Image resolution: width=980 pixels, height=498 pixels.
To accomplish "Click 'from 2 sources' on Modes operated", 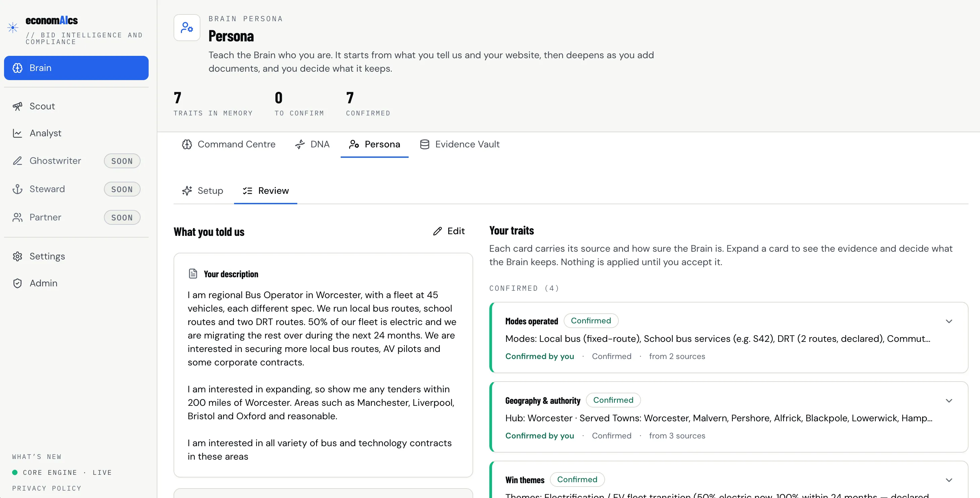I will click(x=677, y=356).
